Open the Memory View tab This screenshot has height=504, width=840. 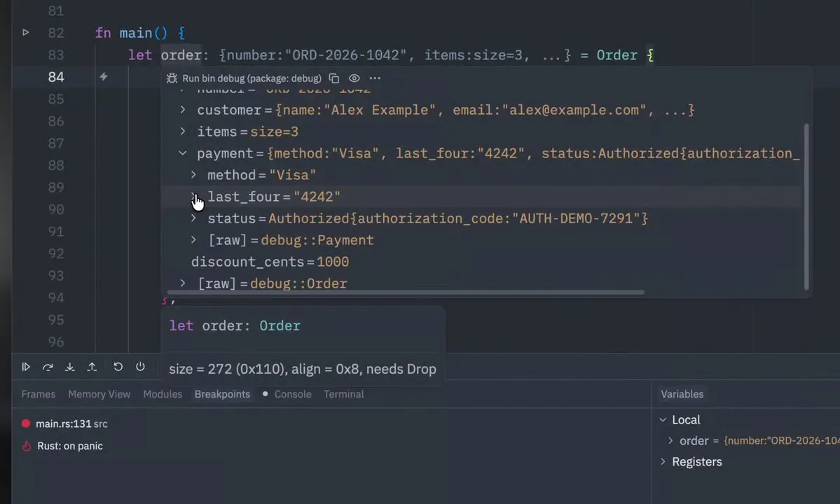tap(99, 394)
